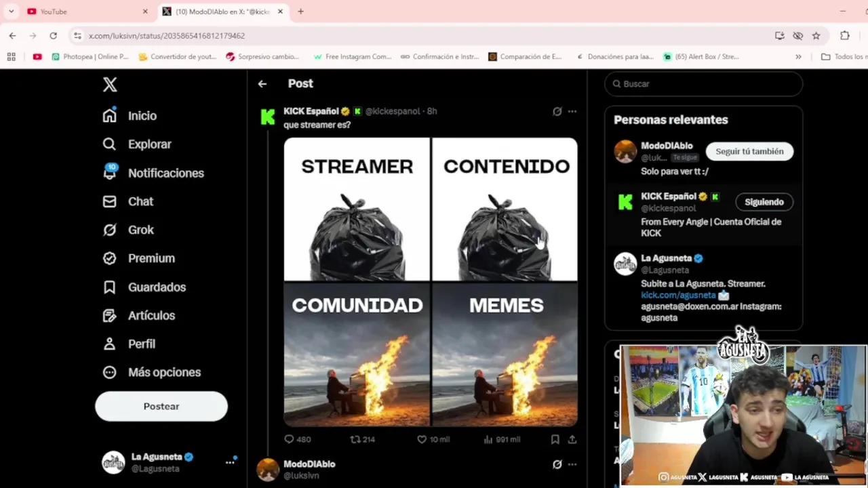Open the tab search dropdown arrow

(11, 12)
